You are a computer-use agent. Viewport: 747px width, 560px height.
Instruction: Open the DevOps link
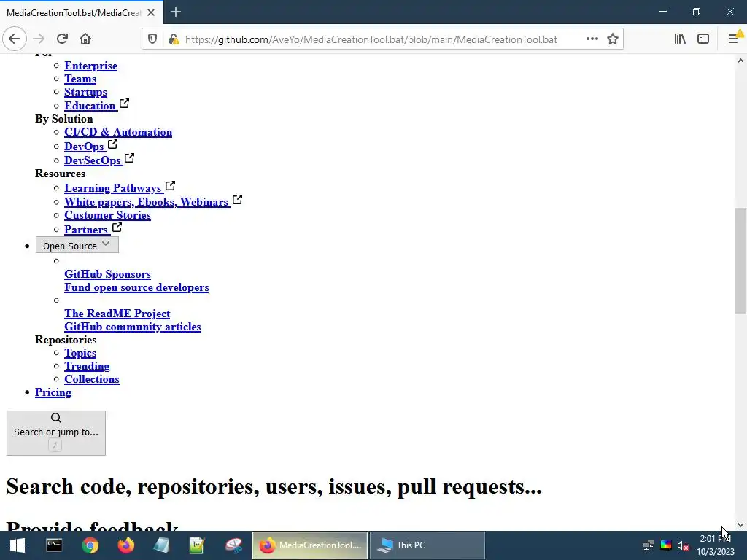tap(84, 147)
